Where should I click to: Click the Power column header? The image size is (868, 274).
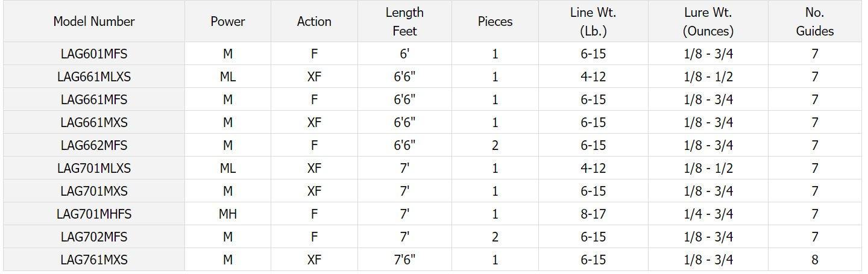point(228,22)
